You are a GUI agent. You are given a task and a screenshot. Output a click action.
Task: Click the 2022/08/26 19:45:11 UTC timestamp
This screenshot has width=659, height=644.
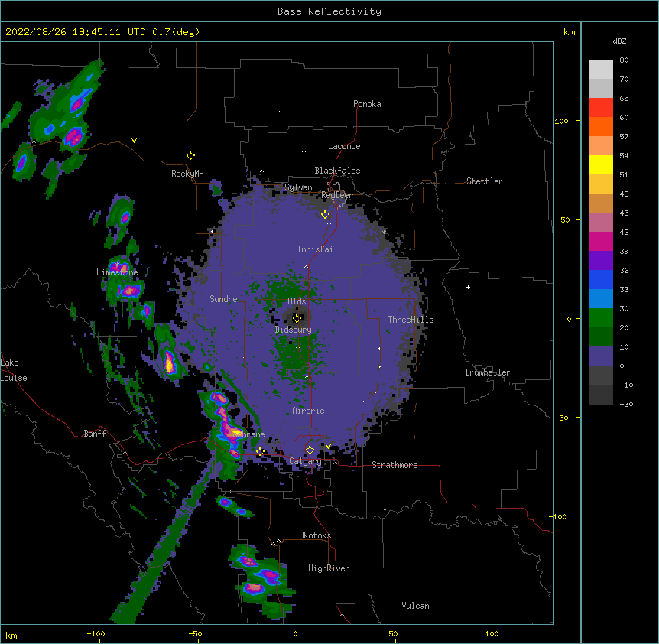(x=102, y=32)
